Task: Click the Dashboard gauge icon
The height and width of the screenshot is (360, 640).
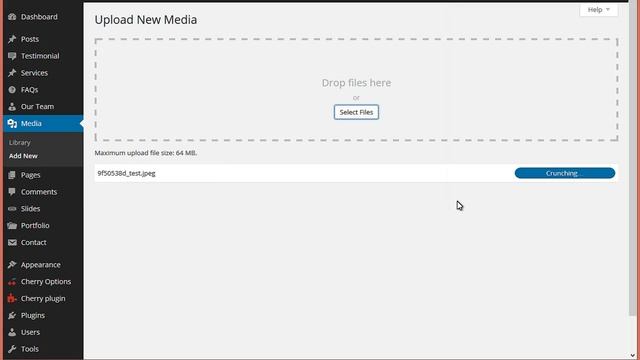Action: tap(12, 17)
